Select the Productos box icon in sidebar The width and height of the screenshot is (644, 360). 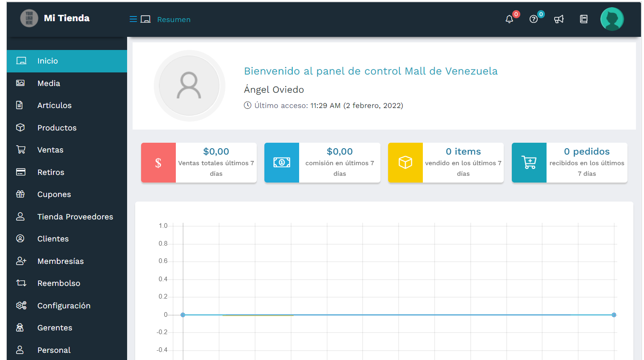pyautogui.click(x=21, y=127)
